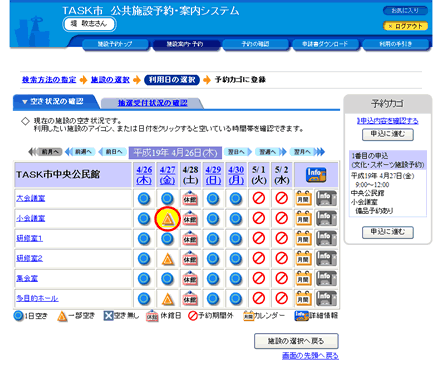The width and height of the screenshot is (440, 367).
Task: Open the 研修室1 room link
Action: [30, 238]
